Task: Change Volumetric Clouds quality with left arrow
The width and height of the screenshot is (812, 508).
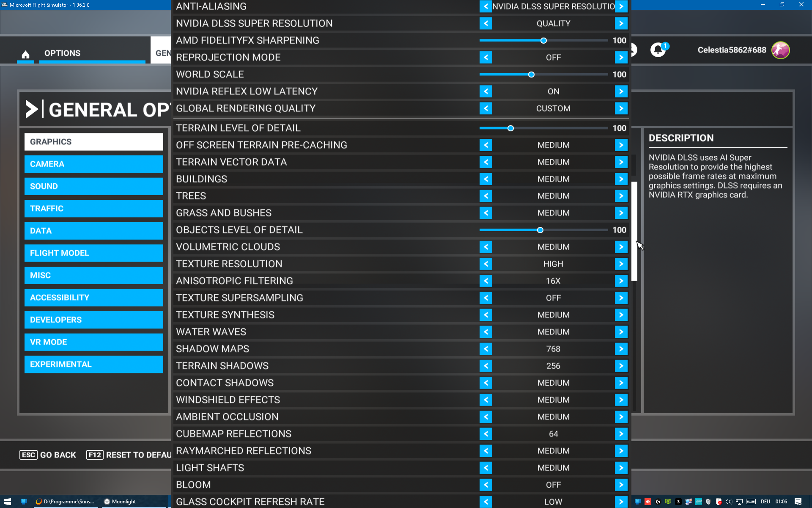Action: pos(486,247)
